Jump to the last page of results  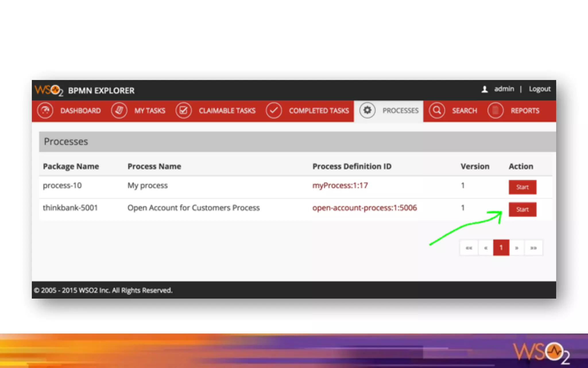tap(533, 248)
